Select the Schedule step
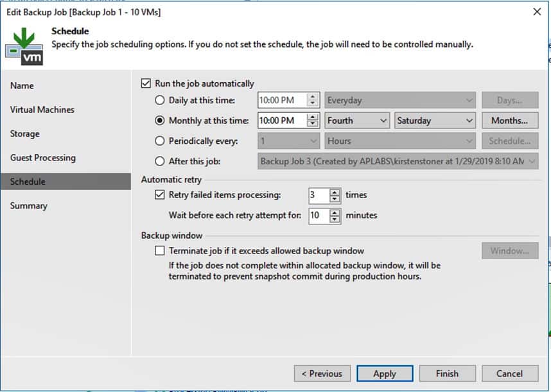551x392 pixels. coord(66,182)
